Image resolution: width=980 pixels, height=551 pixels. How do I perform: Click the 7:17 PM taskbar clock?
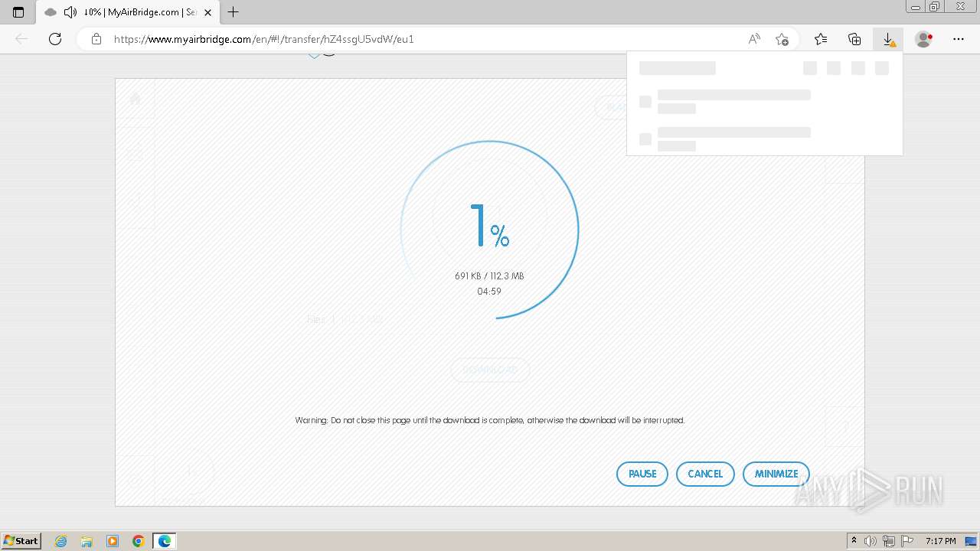tap(940, 541)
